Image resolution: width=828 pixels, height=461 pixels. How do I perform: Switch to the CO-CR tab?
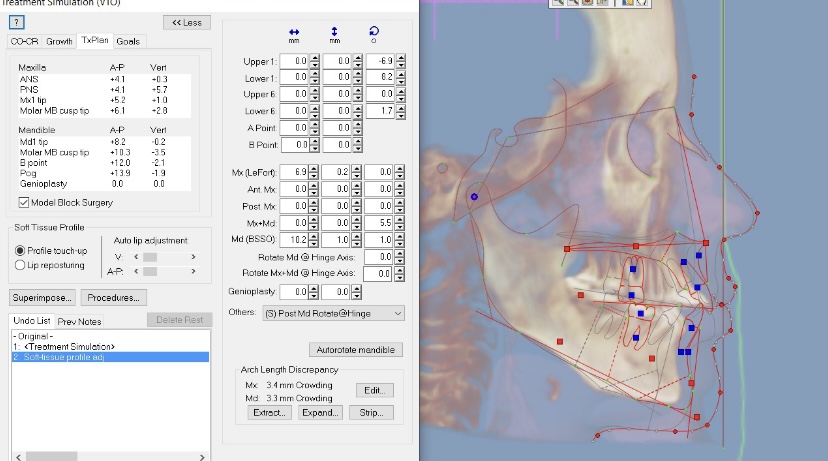pyautogui.click(x=24, y=41)
